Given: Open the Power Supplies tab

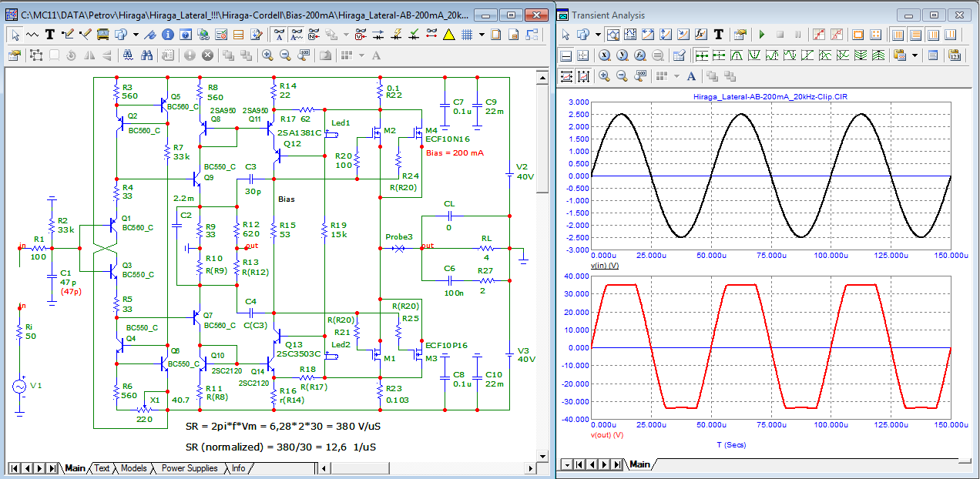Looking at the screenshot, I should click(190, 468).
